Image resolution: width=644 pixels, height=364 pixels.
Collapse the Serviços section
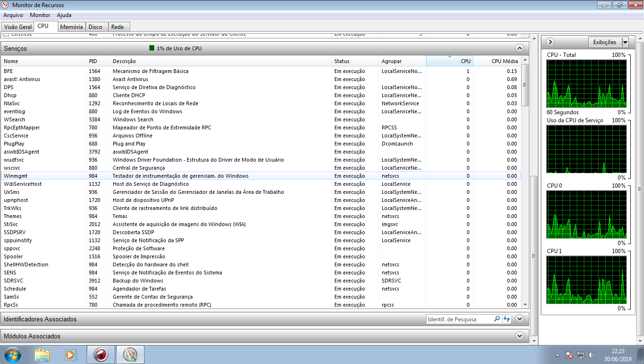pos(519,48)
